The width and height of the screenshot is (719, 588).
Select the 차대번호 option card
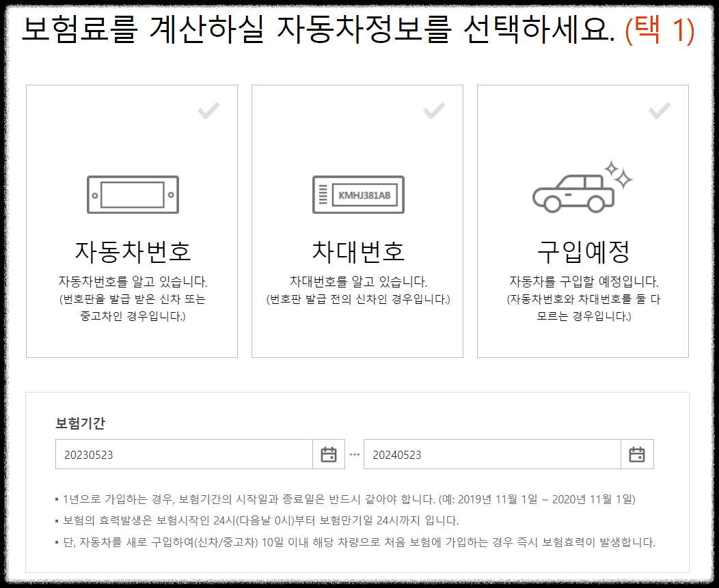tap(359, 220)
